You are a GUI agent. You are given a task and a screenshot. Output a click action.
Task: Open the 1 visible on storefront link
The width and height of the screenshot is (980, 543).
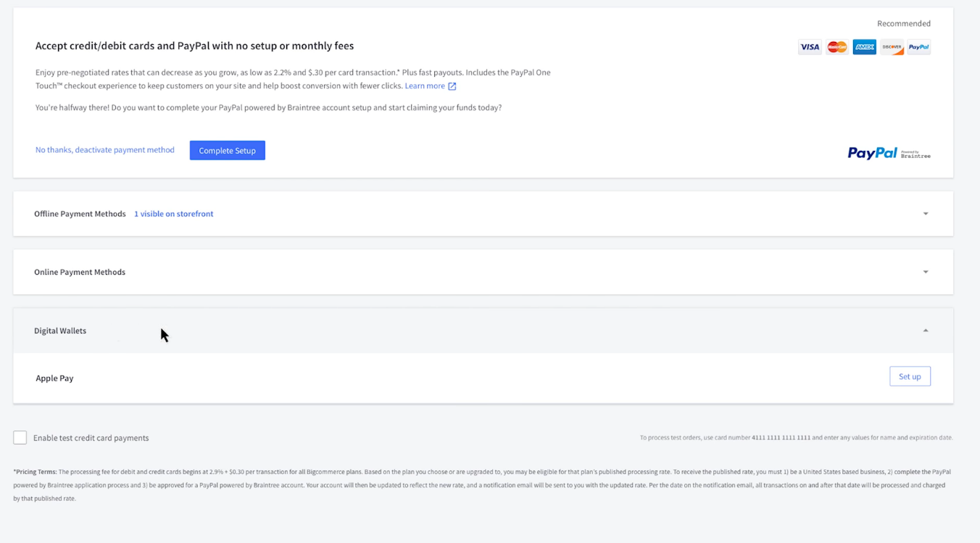pyautogui.click(x=173, y=214)
